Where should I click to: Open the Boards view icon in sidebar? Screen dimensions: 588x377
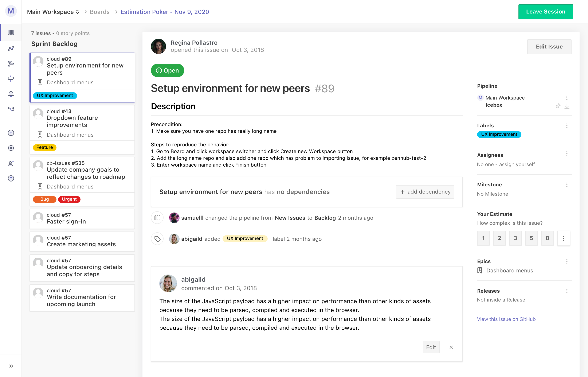11,32
